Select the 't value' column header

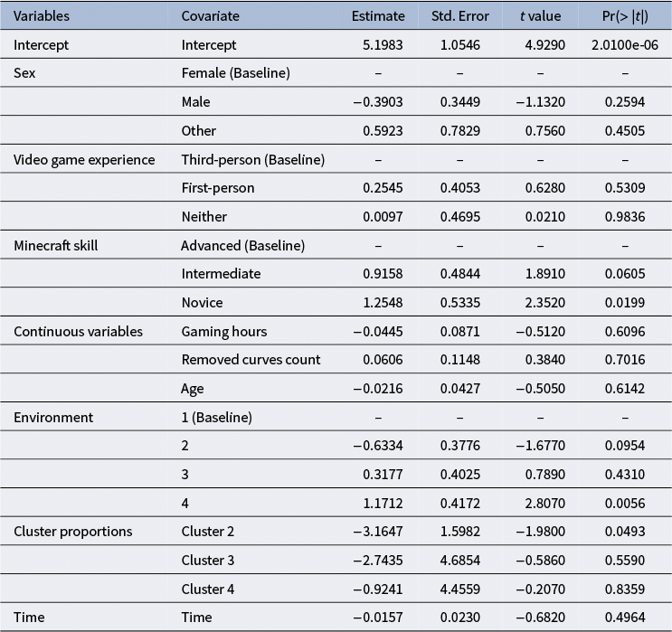coord(541,16)
